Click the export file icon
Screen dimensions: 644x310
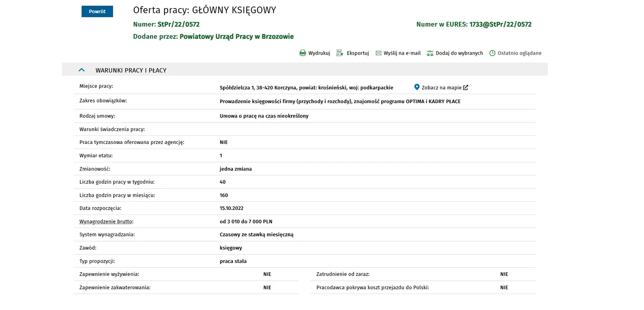click(339, 53)
